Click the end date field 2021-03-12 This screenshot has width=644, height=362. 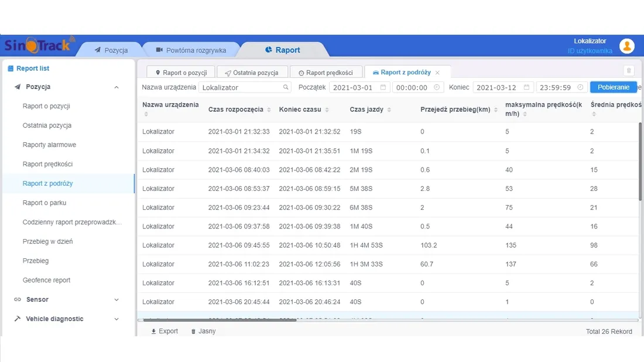click(x=503, y=87)
